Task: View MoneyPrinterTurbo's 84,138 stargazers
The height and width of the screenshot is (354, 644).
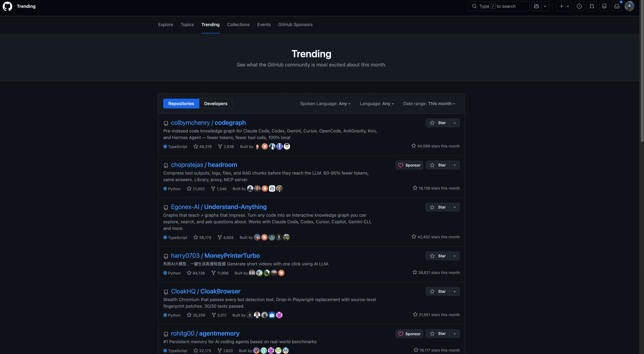Action: [x=196, y=273]
